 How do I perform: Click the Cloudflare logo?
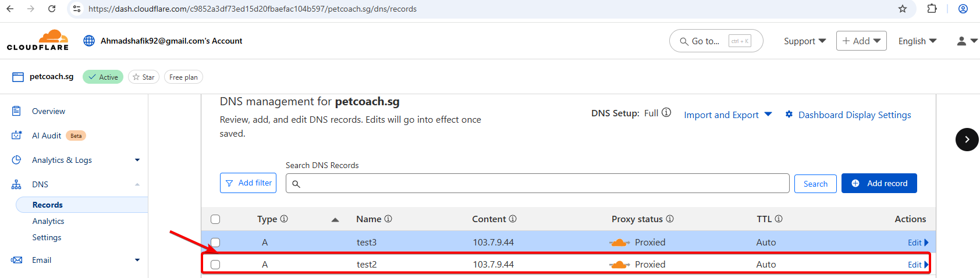[x=38, y=40]
